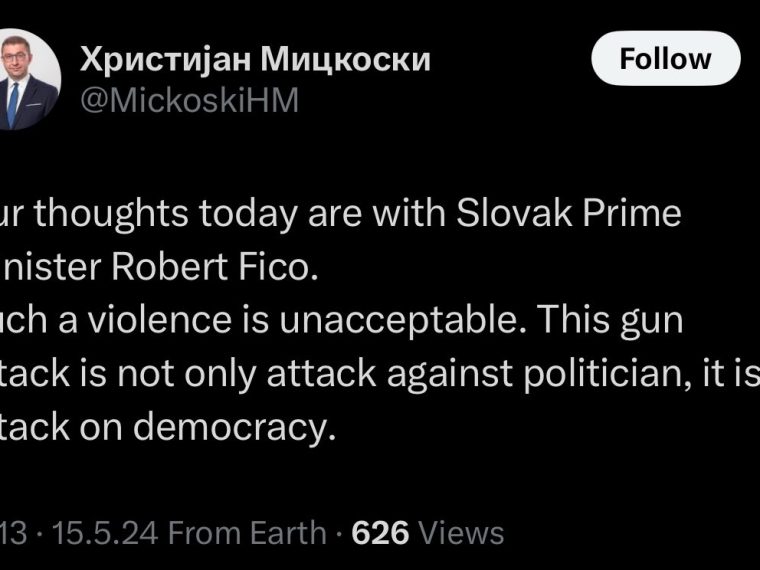Click the word violence in tweet text

coord(159,320)
